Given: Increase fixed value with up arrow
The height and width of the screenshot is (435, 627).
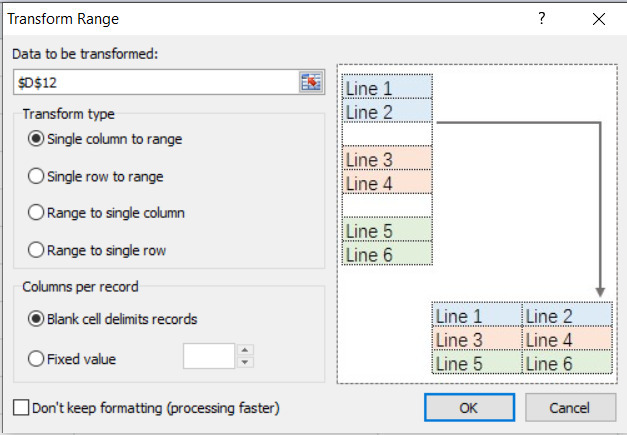Looking at the screenshot, I should click(x=246, y=350).
